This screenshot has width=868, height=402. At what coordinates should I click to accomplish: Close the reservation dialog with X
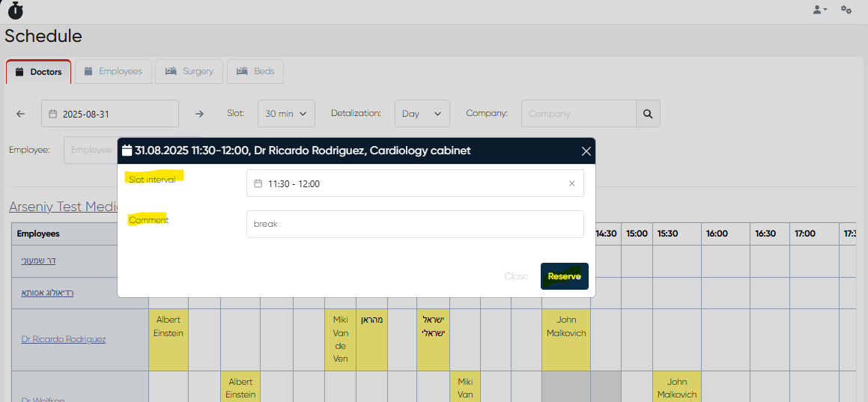(586, 151)
